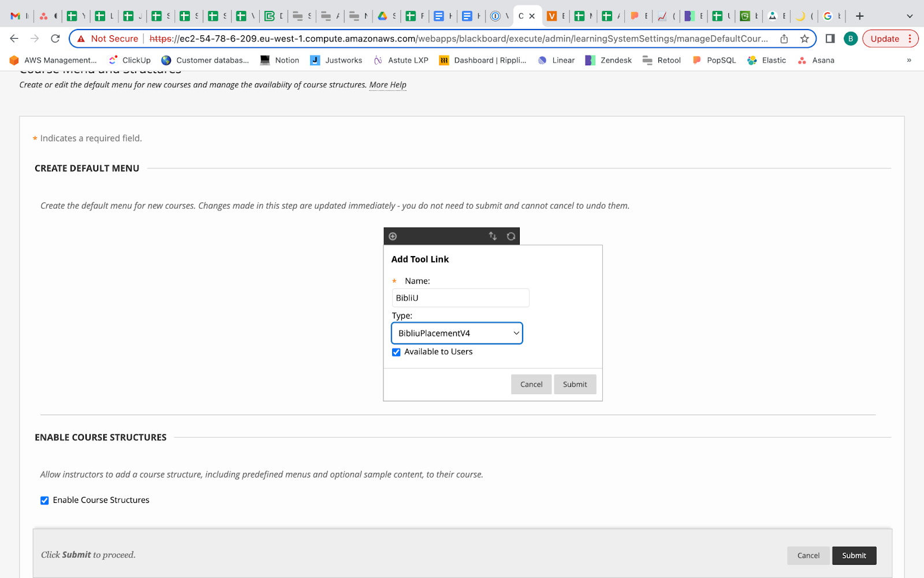This screenshot has height=578, width=924.
Task: Disable Enable Course Structures checkbox
Action: point(44,501)
